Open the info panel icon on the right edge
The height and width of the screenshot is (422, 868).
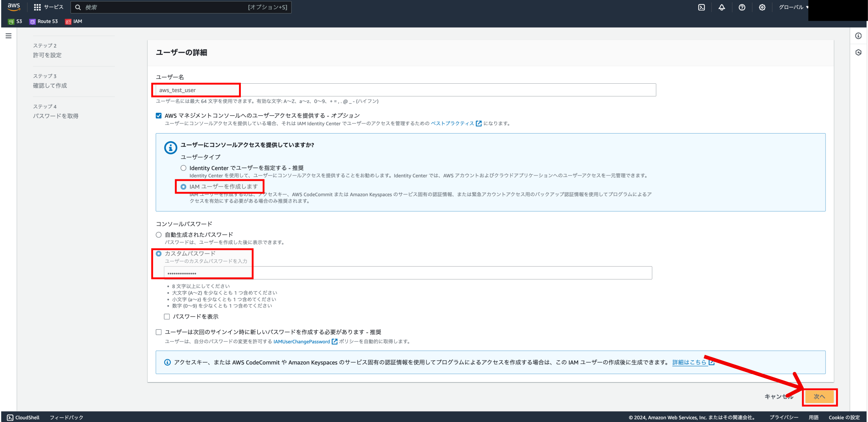(x=859, y=35)
